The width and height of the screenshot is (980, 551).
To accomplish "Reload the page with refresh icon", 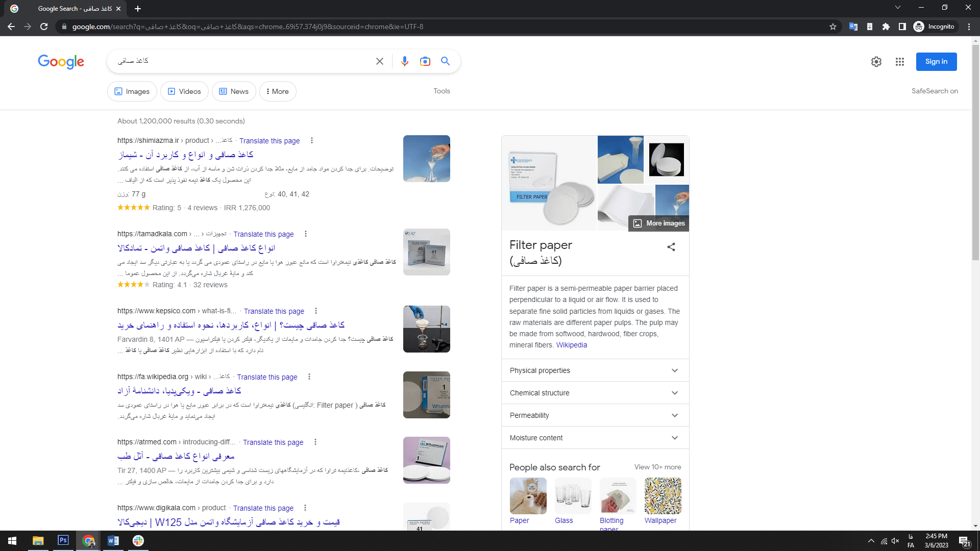I will click(44, 27).
